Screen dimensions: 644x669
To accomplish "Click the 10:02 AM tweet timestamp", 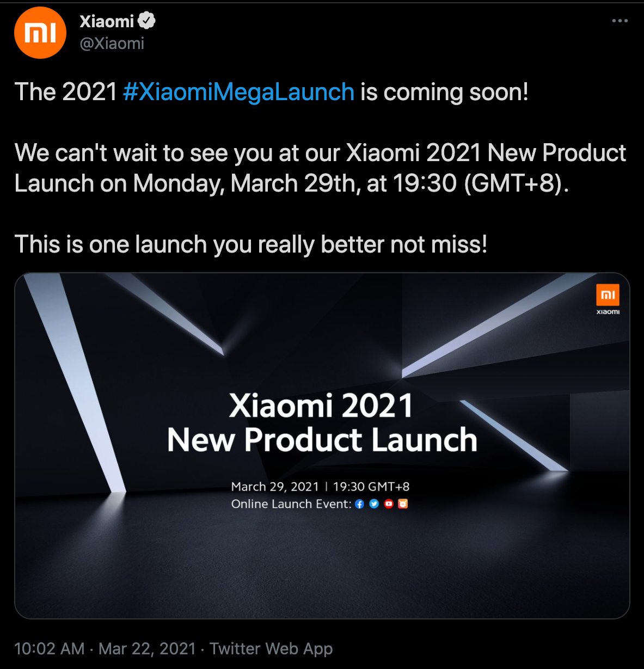I will coord(49,648).
